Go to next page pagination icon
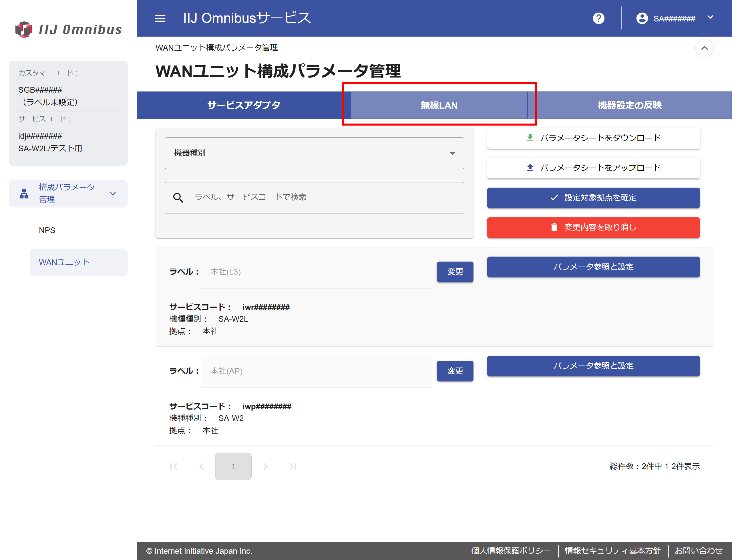 265,466
